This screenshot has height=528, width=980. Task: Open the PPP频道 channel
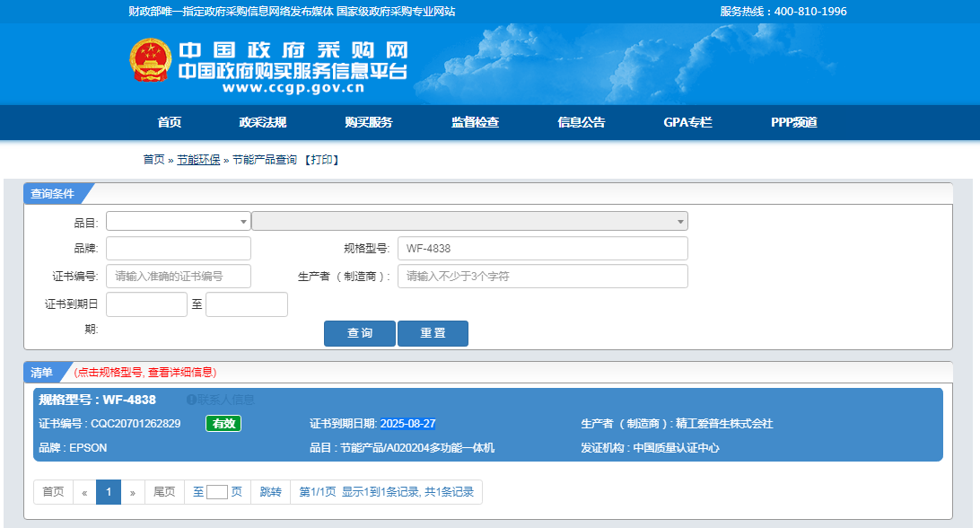(x=793, y=122)
